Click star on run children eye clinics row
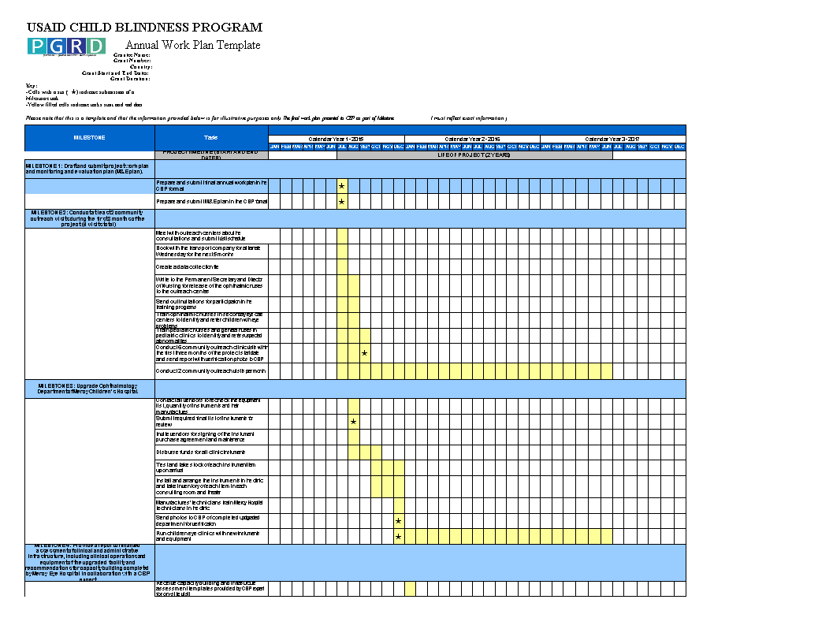 (399, 537)
